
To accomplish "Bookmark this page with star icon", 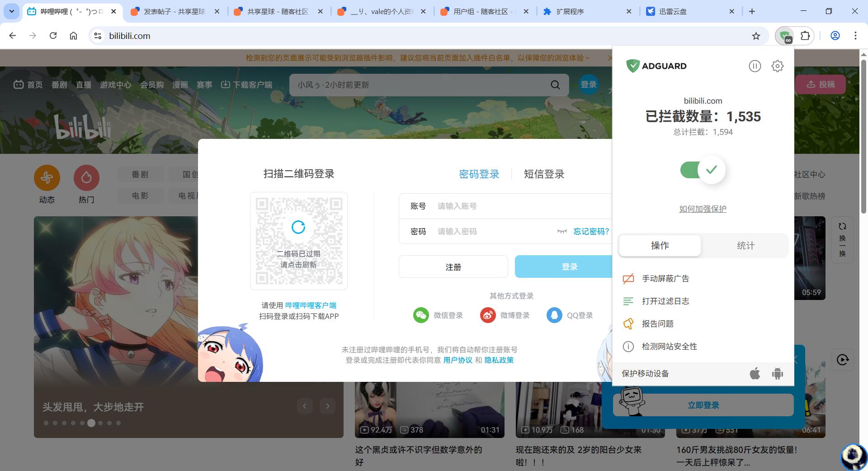I will [x=756, y=36].
